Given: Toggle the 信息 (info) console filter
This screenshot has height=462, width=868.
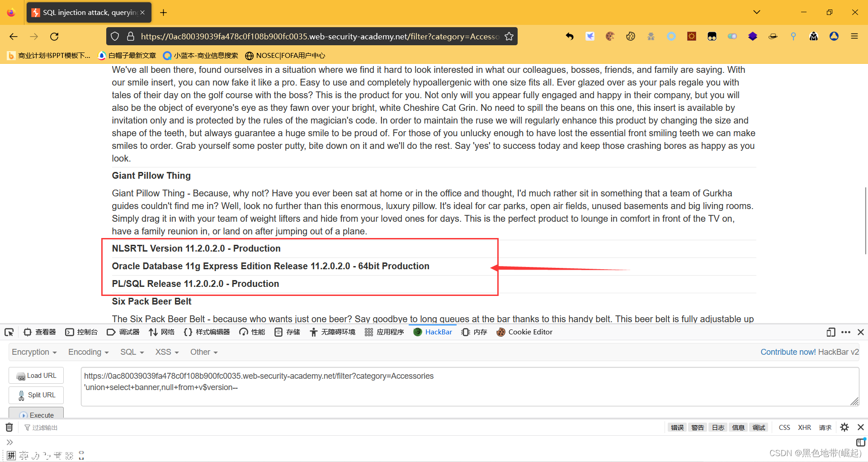Looking at the screenshot, I should click(738, 428).
